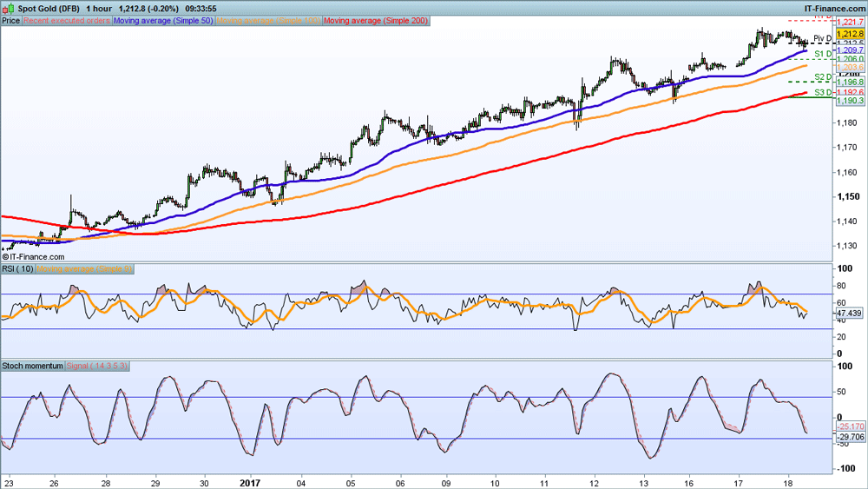Click the green 1,190.3 price tag

850,100
